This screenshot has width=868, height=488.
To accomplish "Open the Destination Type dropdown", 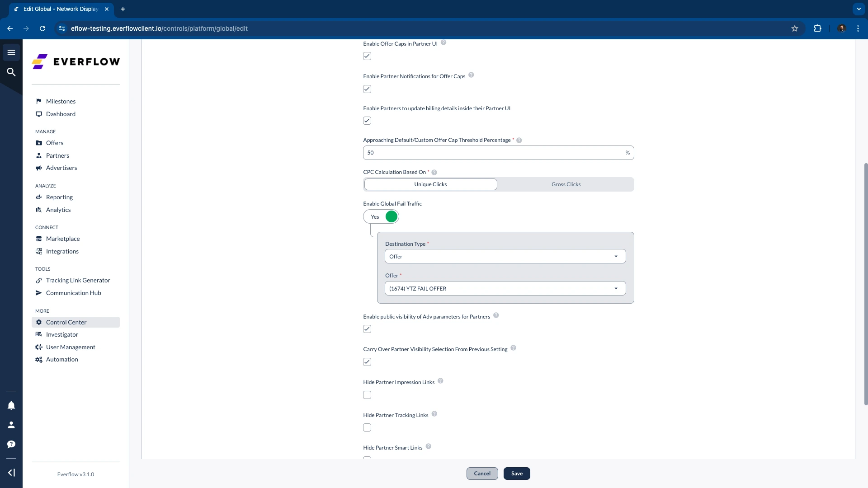I will click(x=505, y=257).
